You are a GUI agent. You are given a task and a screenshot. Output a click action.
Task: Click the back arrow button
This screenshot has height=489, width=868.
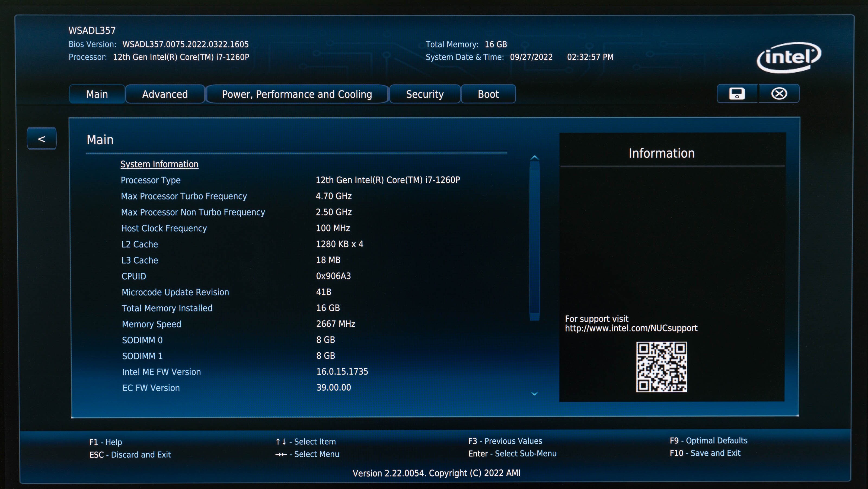point(42,139)
